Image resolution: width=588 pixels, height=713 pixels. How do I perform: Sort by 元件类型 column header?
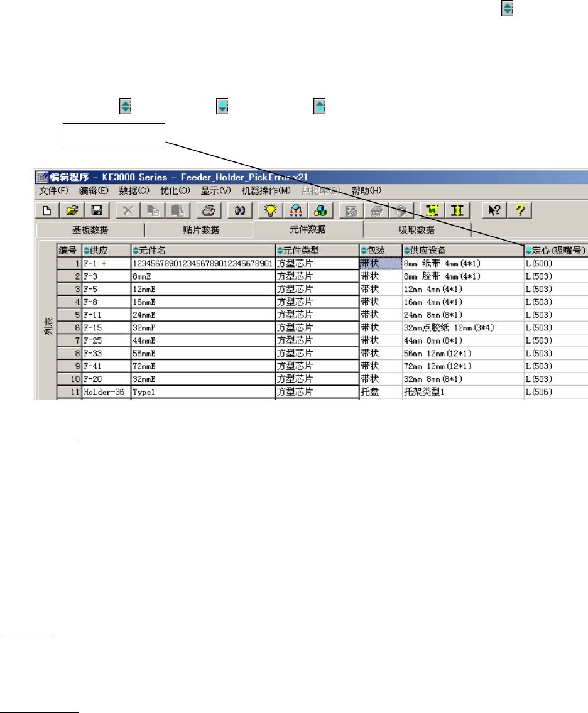317,251
